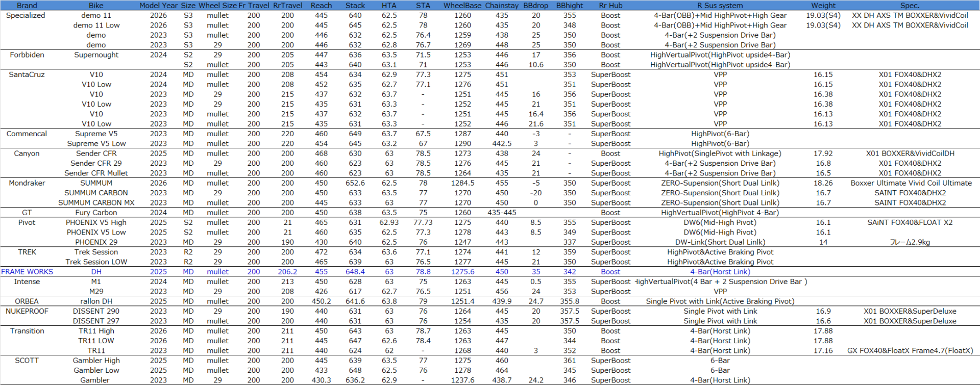Click the WheelBase column header
Viewport: 980px width, 385px height.
coord(462,5)
